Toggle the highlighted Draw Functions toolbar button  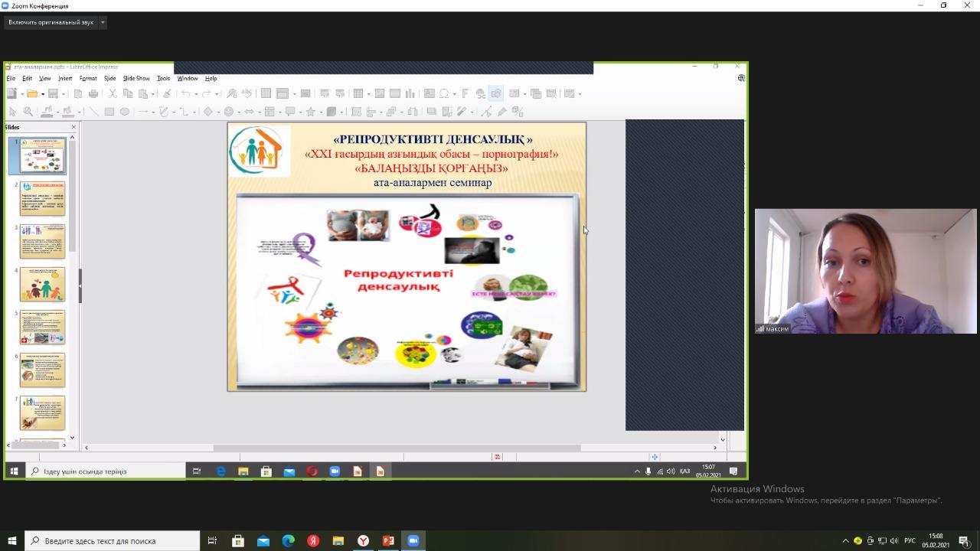[496, 94]
